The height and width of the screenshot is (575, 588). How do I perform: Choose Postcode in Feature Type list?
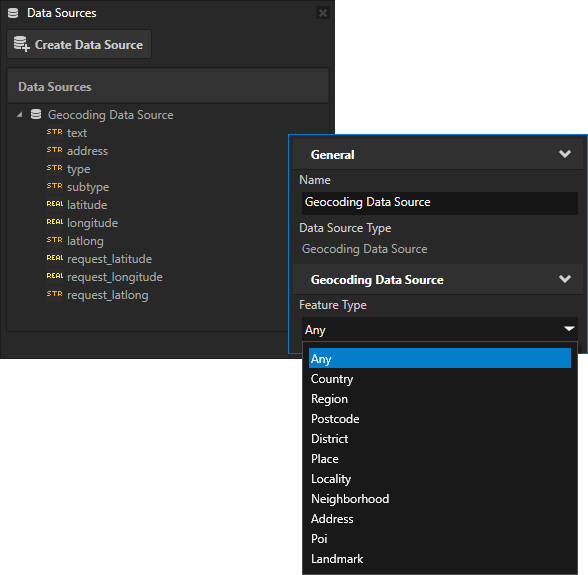(440, 419)
